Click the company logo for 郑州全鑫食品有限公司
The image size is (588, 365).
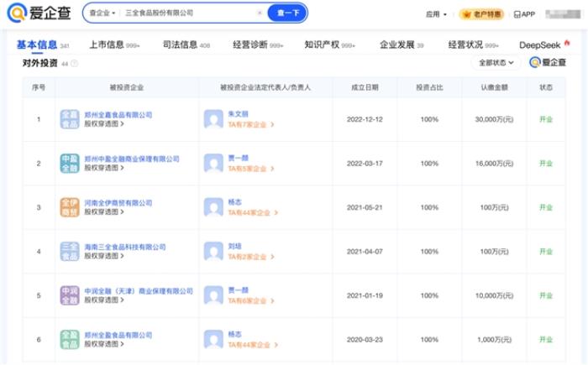click(x=70, y=119)
